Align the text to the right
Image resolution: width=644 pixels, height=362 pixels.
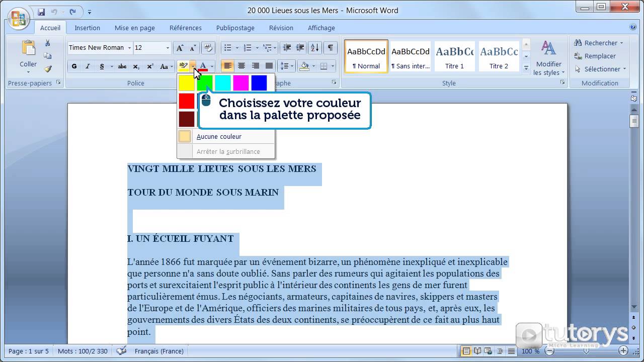point(255,66)
